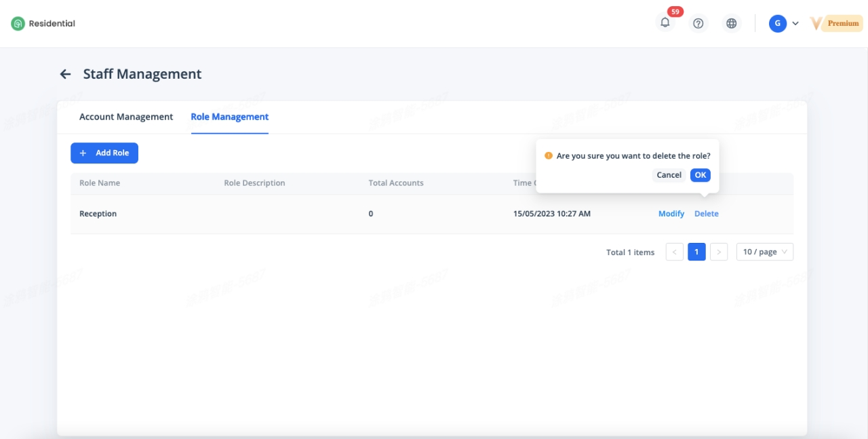Expand the user account dropdown arrow
The image size is (868, 439).
(x=795, y=23)
